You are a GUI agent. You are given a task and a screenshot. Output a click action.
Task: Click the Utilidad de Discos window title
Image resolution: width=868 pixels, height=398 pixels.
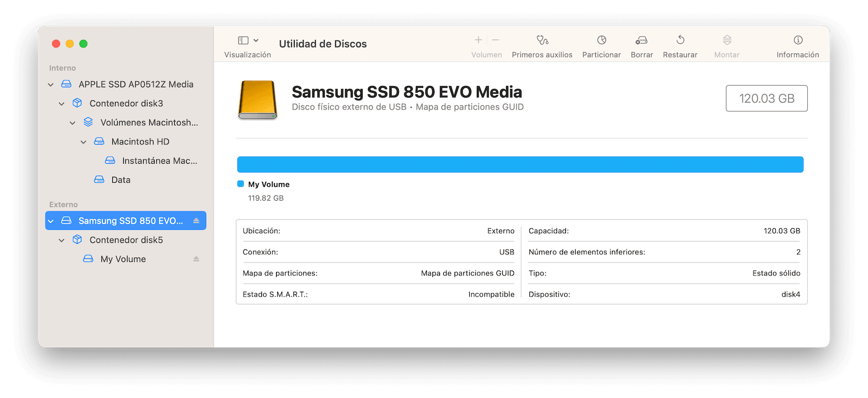323,44
